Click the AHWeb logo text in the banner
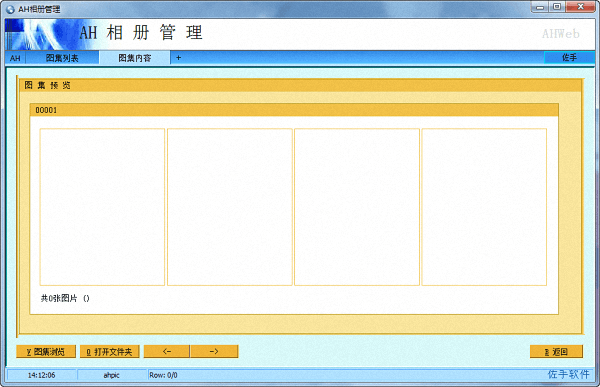 (x=561, y=34)
